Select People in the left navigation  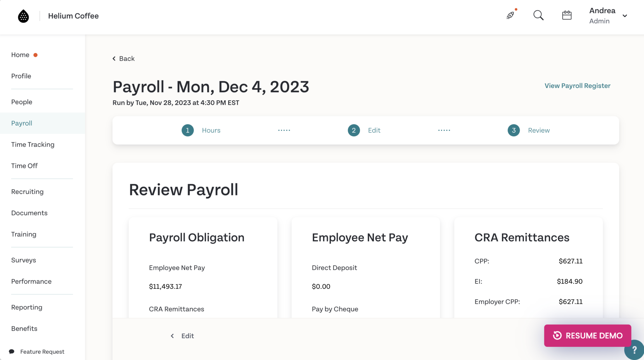[x=21, y=102]
